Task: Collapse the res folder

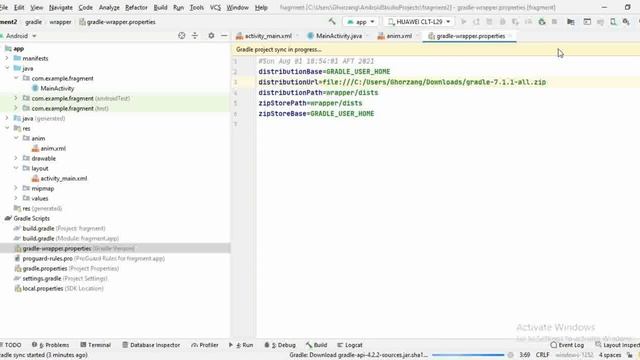Action: coord(7,128)
